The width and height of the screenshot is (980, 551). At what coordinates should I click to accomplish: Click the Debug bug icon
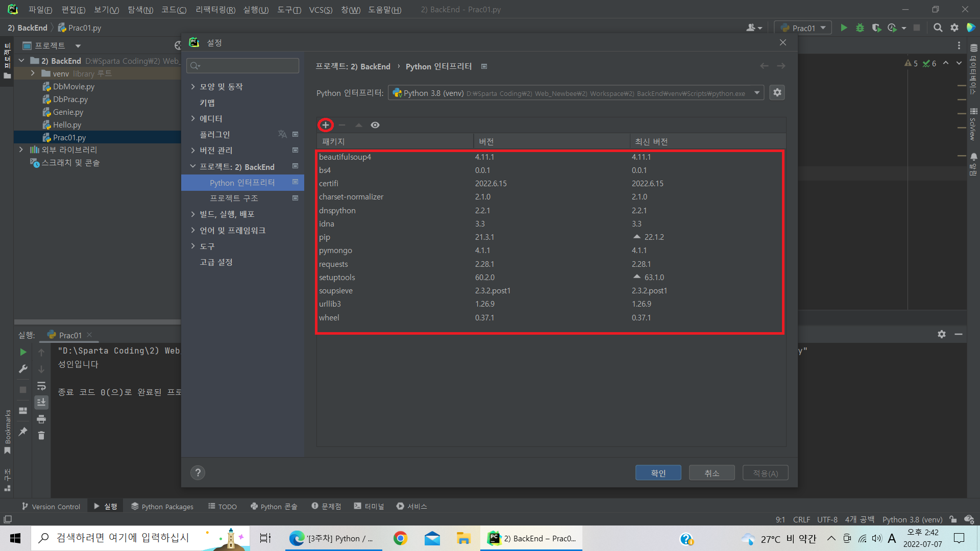[x=860, y=28]
